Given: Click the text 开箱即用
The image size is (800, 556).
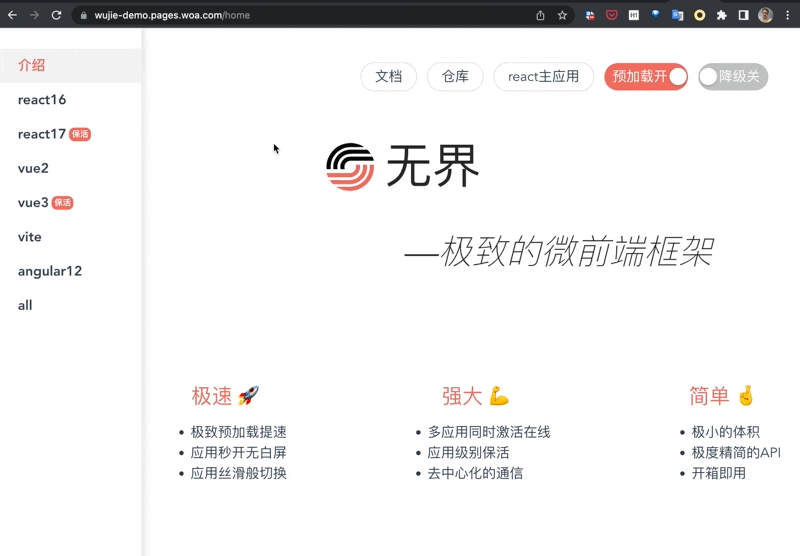Looking at the screenshot, I should click(718, 473).
